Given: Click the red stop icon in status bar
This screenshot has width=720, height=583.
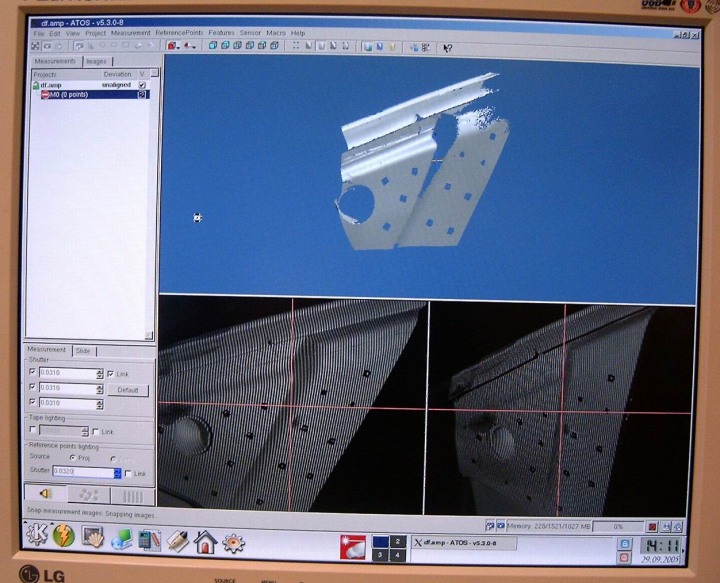Looking at the screenshot, I should (x=651, y=525).
